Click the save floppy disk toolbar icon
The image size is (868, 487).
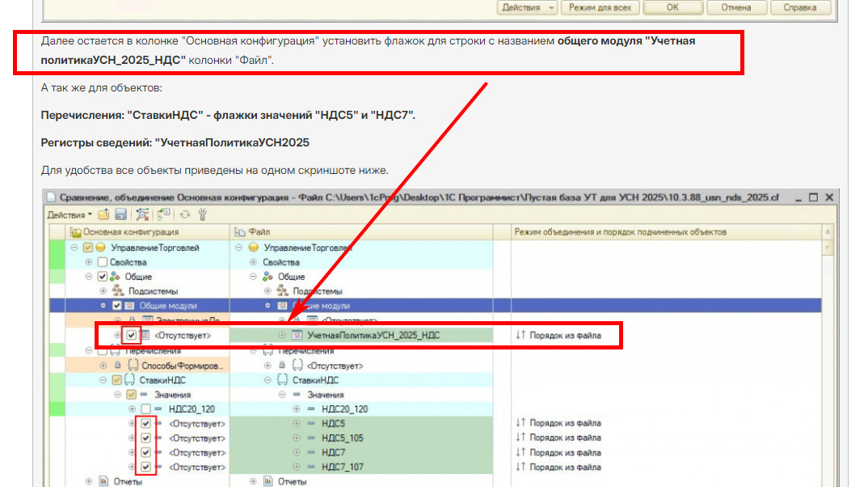(x=120, y=214)
